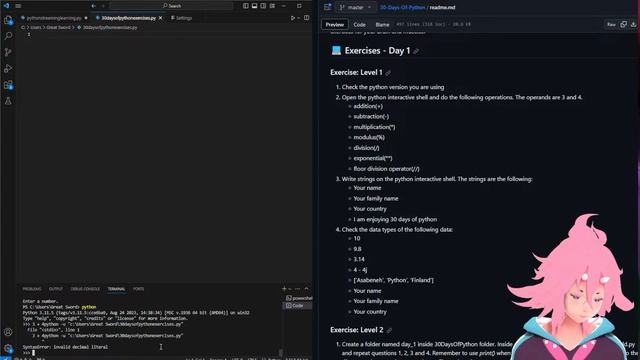Close the 30daysofpythonexercises.py tab
640x360 pixels.
[160, 18]
